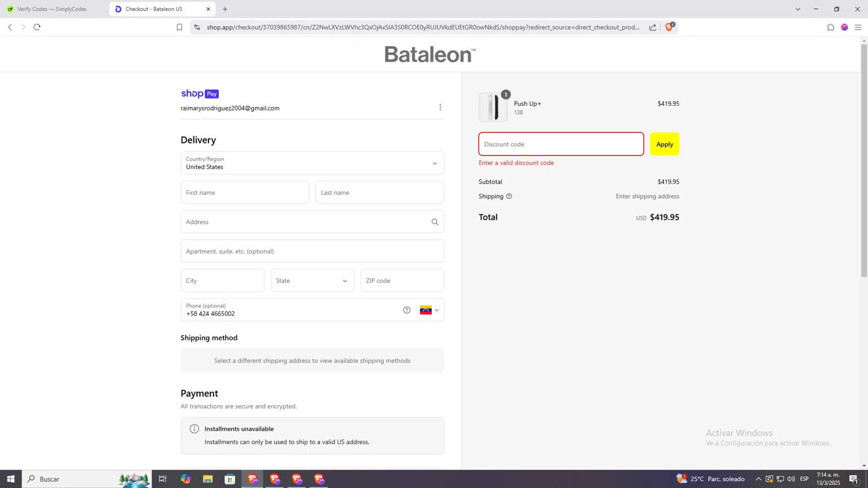The width and height of the screenshot is (868, 488).
Task: Focus the ZIP code field
Action: [x=402, y=280]
